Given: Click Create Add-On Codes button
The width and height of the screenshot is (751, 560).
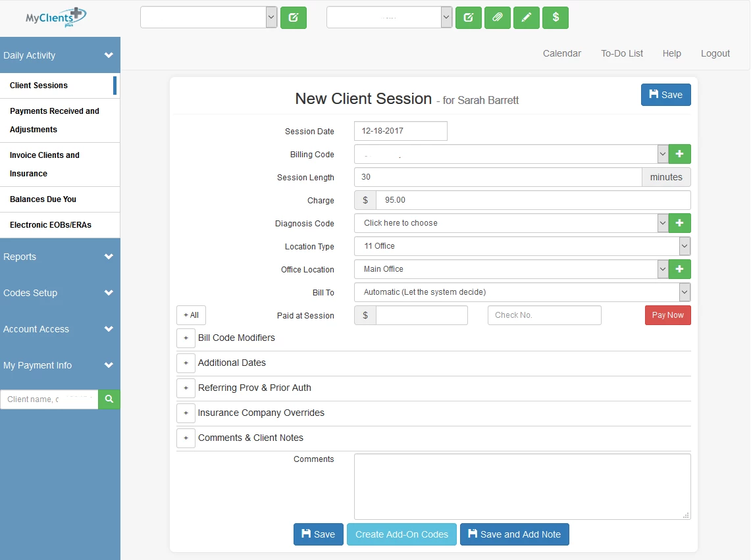Looking at the screenshot, I should click(402, 534).
